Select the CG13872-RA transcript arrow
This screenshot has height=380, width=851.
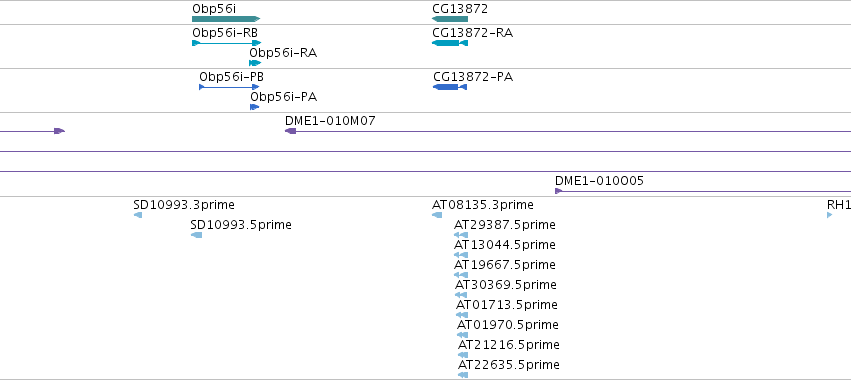coord(449,43)
